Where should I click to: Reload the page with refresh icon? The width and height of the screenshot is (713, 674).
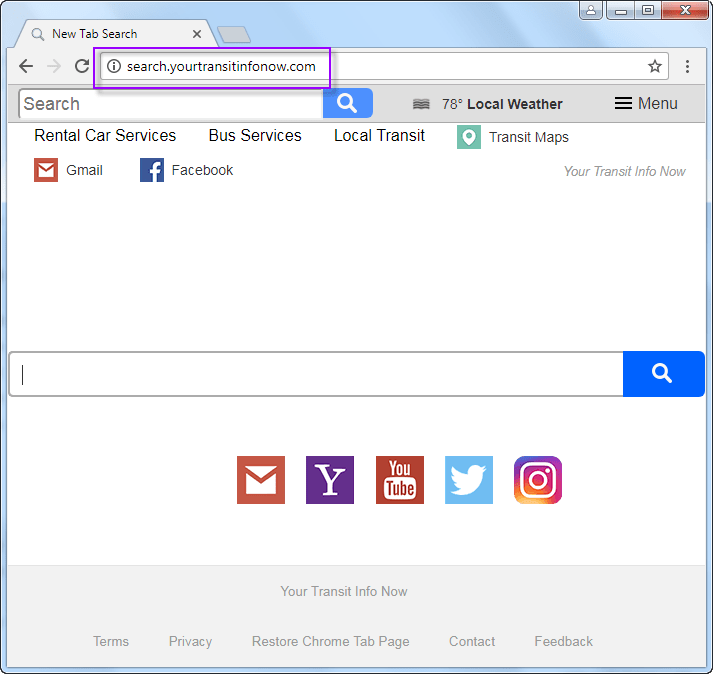point(82,66)
